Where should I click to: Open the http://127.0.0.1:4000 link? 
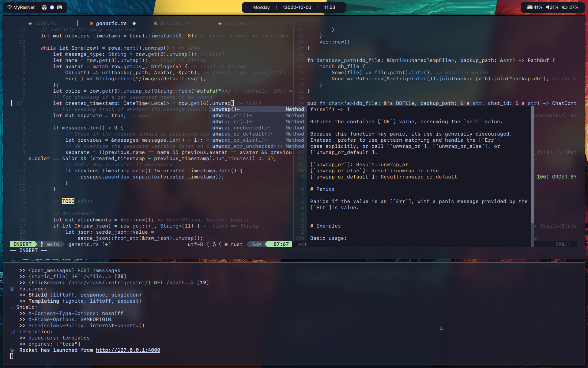tap(128, 350)
